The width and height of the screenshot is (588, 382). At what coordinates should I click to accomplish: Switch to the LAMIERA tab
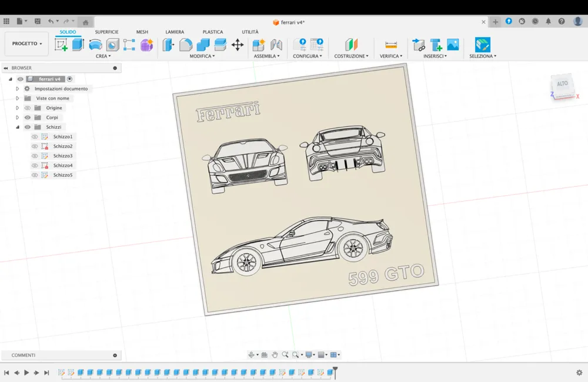[175, 32]
